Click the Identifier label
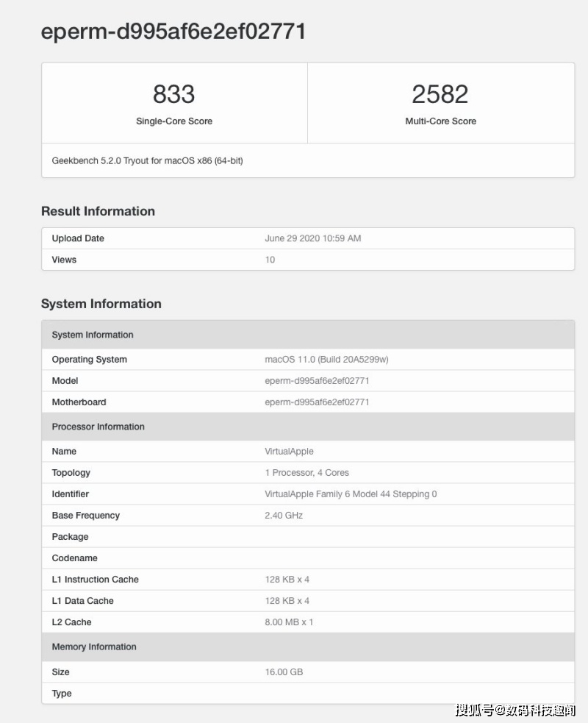This screenshot has width=588, height=723. point(70,494)
